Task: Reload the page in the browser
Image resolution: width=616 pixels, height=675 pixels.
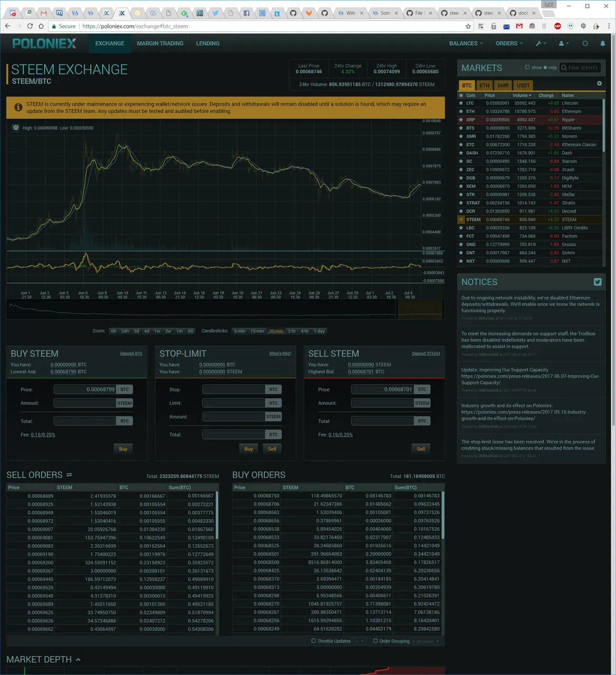Action: point(30,26)
